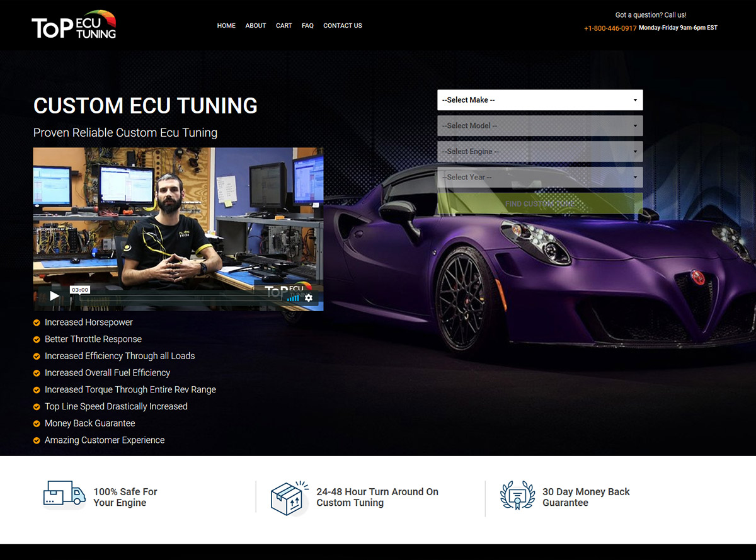Open the video settings gear icon
The image size is (756, 560).
[309, 298]
